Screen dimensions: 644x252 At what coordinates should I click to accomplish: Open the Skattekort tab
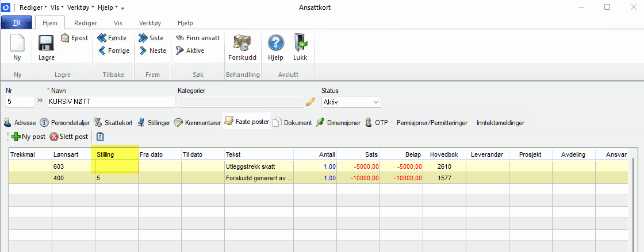(113, 122)
